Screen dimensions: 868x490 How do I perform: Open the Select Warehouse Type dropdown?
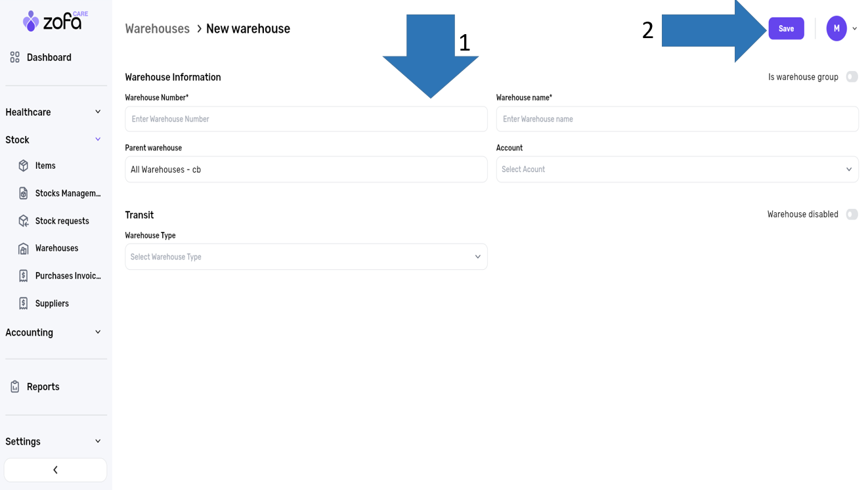point(306,257)
